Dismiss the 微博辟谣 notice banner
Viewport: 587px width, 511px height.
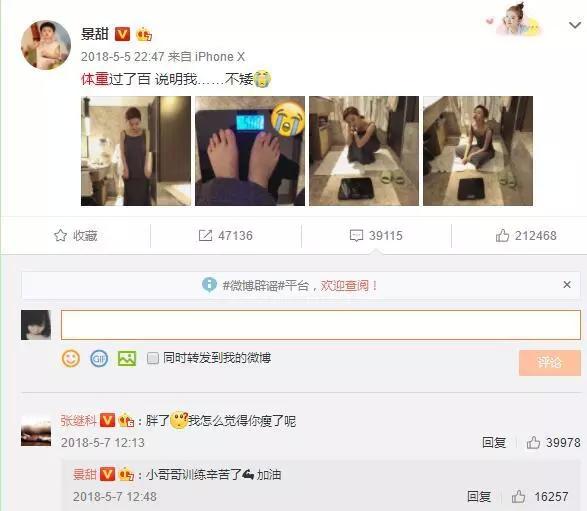coord(567,285)
